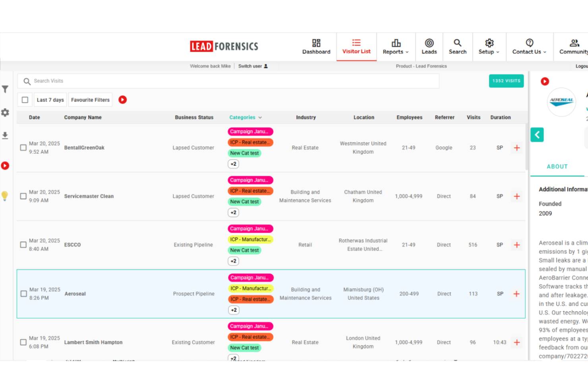
Task: Expand the +2 categories for Servicemaster Clean
Action: coord(234,212)
